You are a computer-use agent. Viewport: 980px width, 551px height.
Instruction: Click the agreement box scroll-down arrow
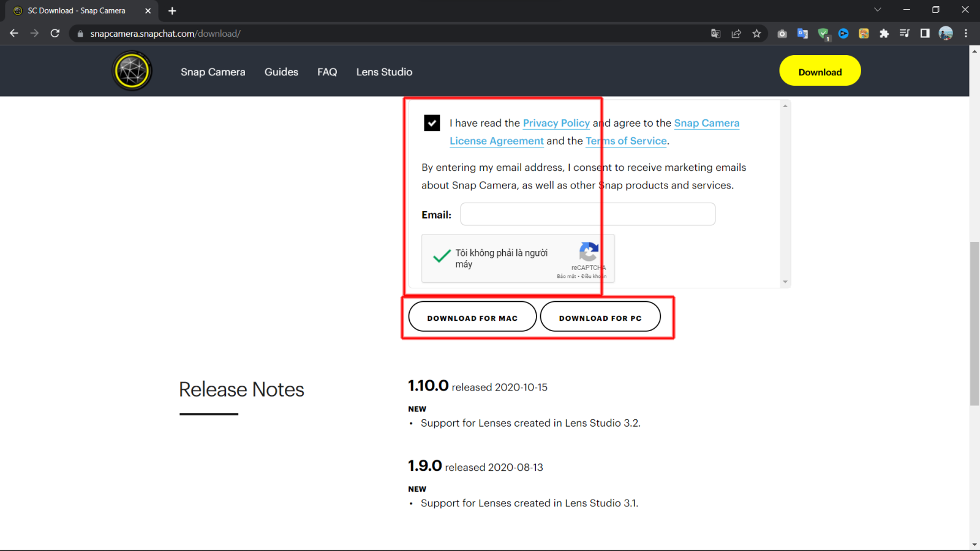click(x=785, y=282)
